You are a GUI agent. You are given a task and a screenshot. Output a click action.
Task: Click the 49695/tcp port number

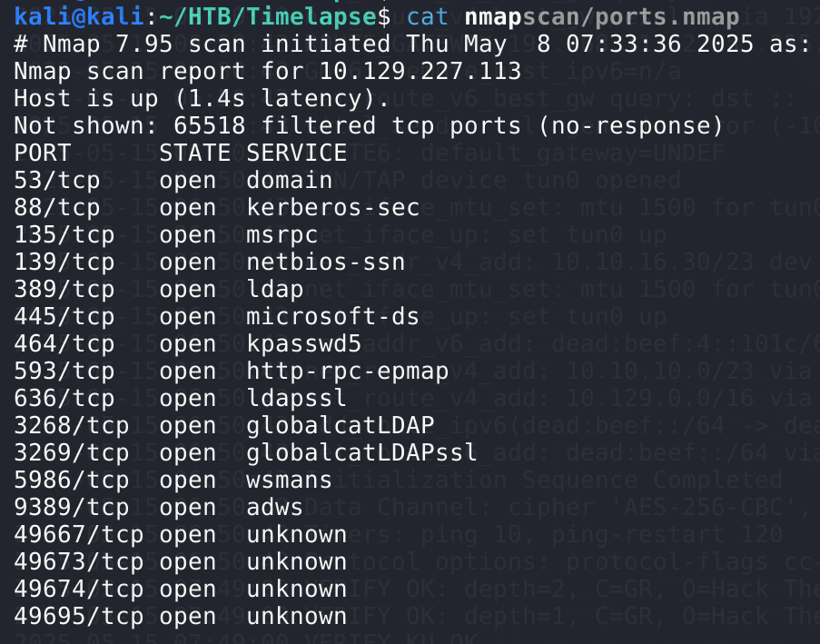[79, 616]
